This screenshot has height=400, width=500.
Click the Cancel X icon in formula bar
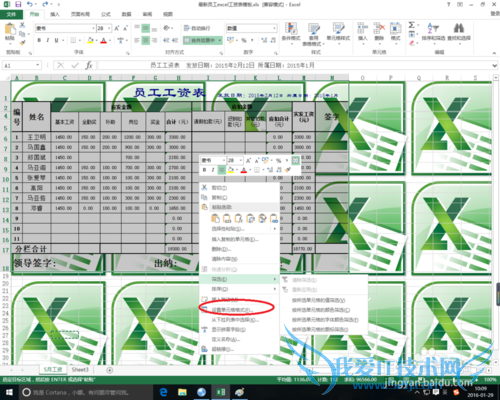[61, 65]
